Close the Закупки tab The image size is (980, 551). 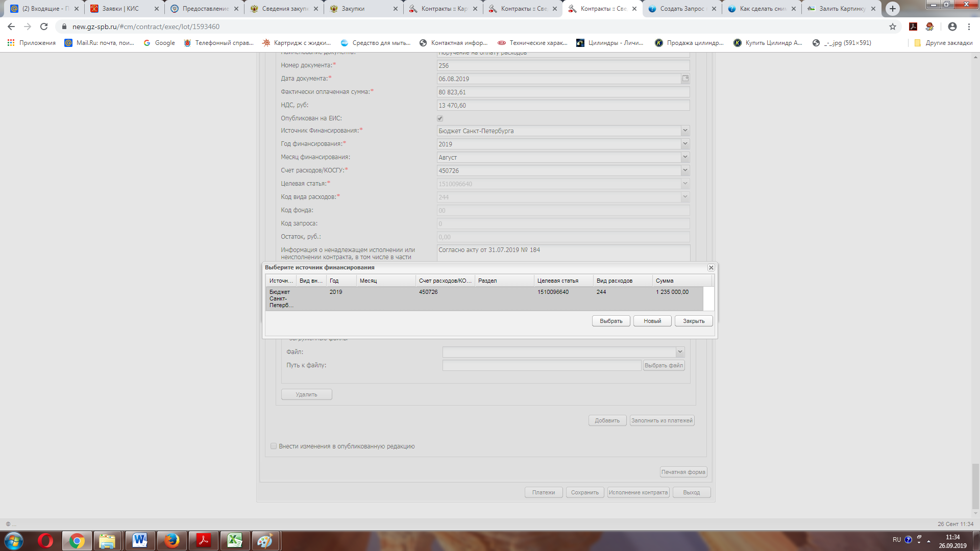pyautogui.click(x=396, y=9)
